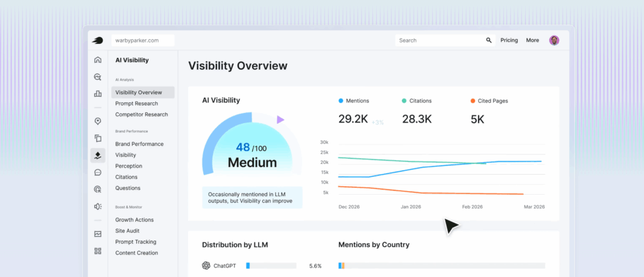The width and height of the screenshot is (644, 277).
Task: Open the click-target cursor sidebar icon
Action: point(97,189)
